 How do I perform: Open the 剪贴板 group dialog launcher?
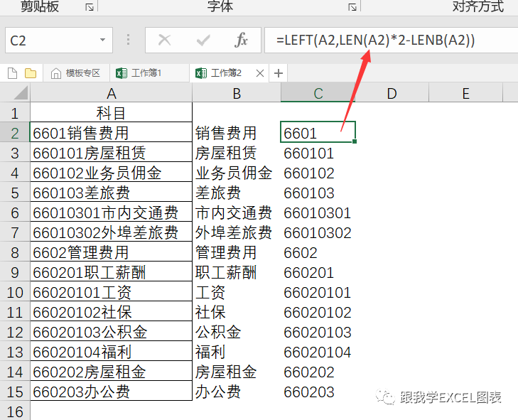tap(90, 7)
